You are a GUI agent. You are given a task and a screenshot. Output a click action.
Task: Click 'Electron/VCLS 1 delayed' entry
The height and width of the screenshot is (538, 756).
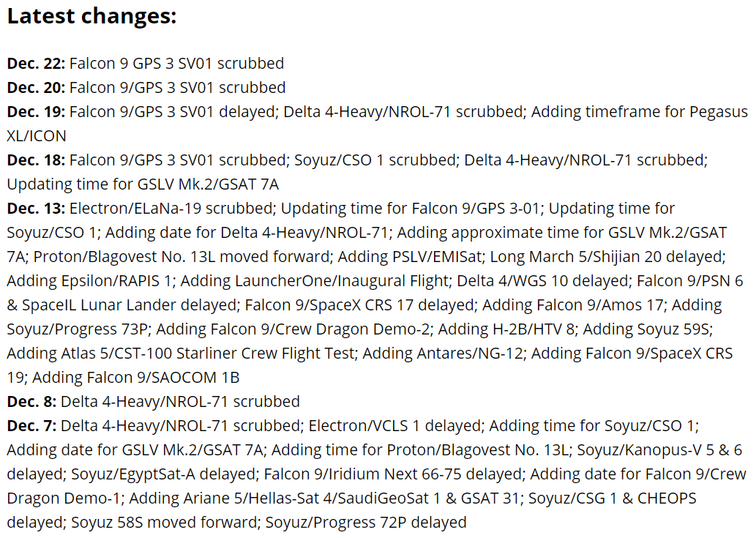[x=394, y=426]
